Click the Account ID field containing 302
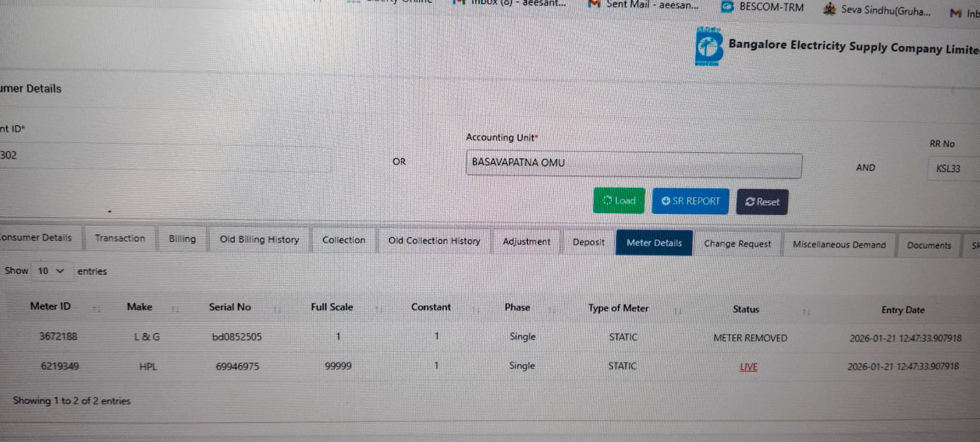This screenshot has width=980, height=442. [165, 156]
